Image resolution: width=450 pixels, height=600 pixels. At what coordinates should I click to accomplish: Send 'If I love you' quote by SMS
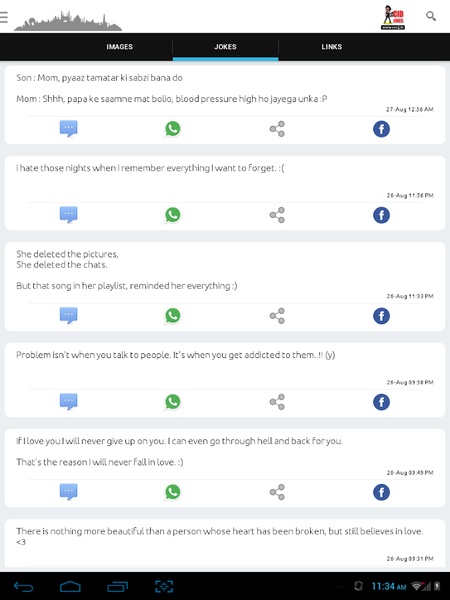coord(68,492)
